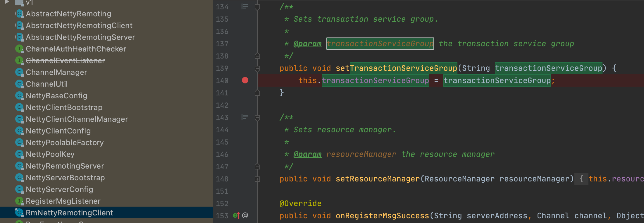Click the render doc icon at line 143
The image size is (644, 223).
(245, 117)
